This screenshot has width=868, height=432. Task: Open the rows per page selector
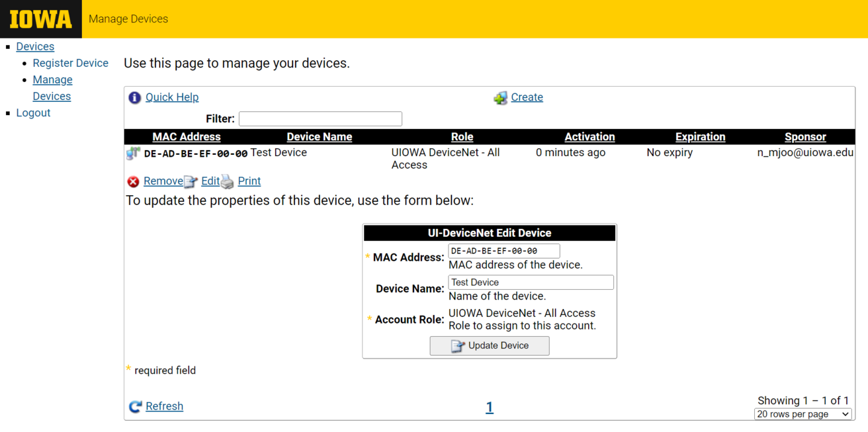[x=803, y=413]
